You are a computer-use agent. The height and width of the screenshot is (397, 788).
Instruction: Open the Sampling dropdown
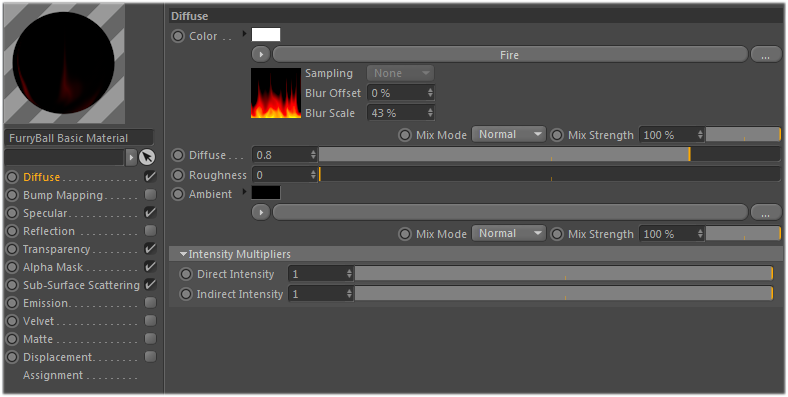[x=400, y=73]
